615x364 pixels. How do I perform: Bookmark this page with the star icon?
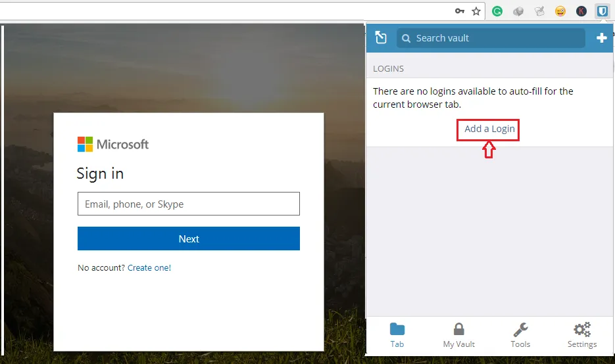coord(476,11)
